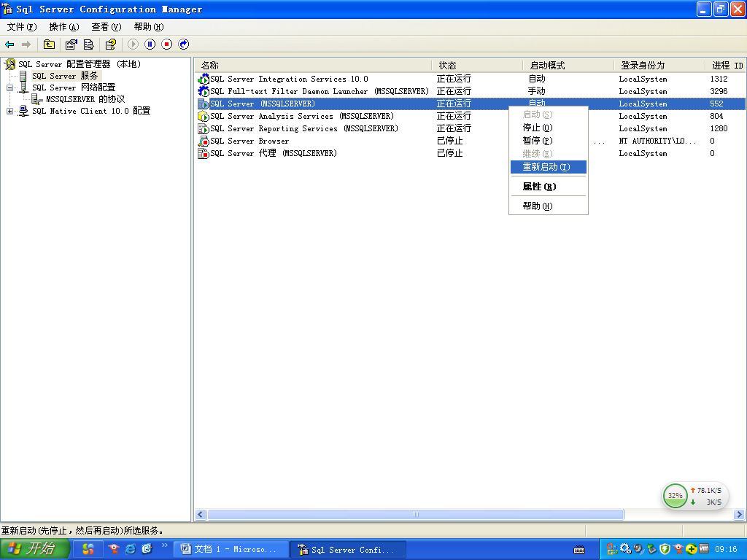Click the Stop service toolbar icon

coord(167,44)
